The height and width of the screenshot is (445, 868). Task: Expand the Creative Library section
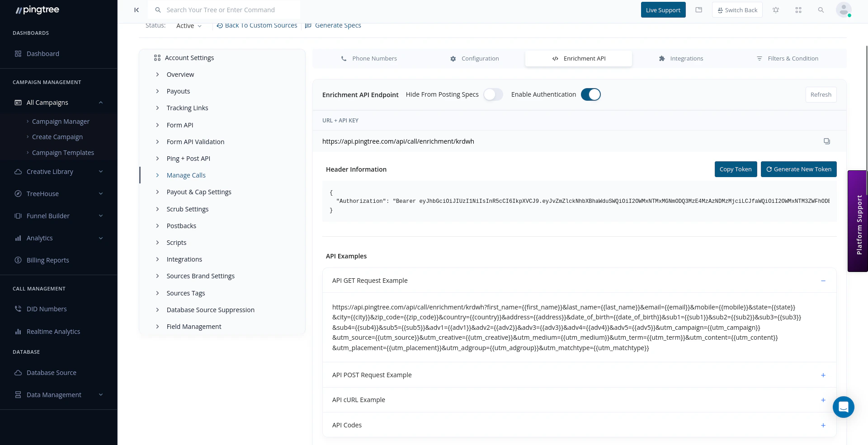(x=50, y=172)
